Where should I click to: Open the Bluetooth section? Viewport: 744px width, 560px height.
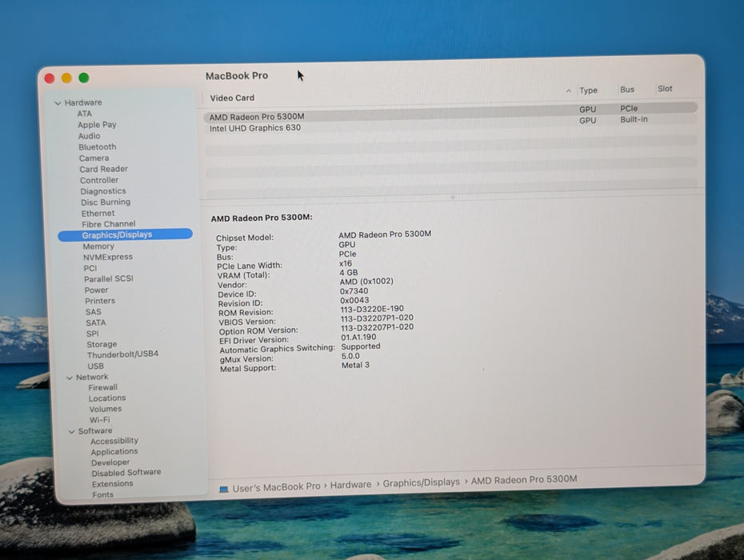[x=98, y=147]
